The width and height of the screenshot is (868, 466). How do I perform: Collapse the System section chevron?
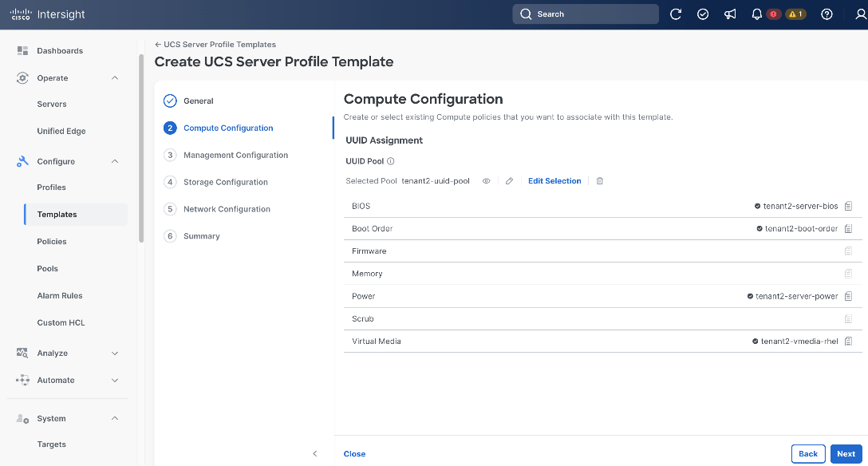click(x=115, y=418)
